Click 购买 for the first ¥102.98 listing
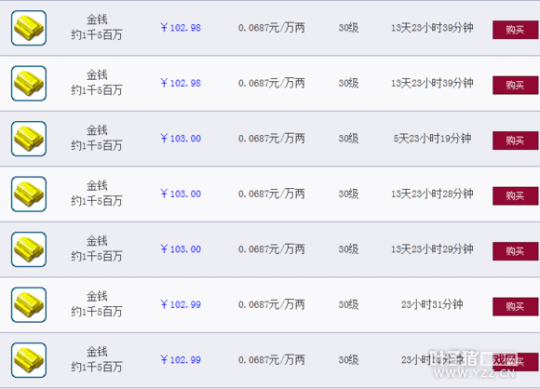Screen dimensions: 540x389 (515, 30)
